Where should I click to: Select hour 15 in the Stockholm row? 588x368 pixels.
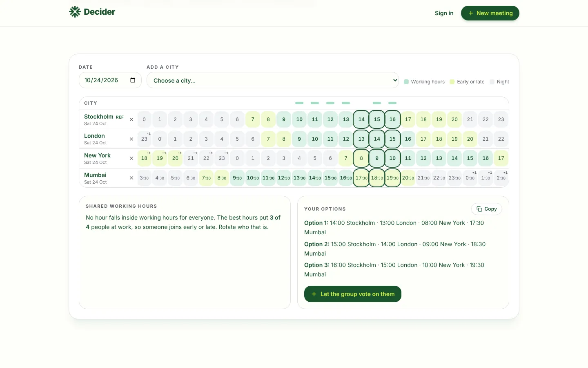click(x=377, y=119)
